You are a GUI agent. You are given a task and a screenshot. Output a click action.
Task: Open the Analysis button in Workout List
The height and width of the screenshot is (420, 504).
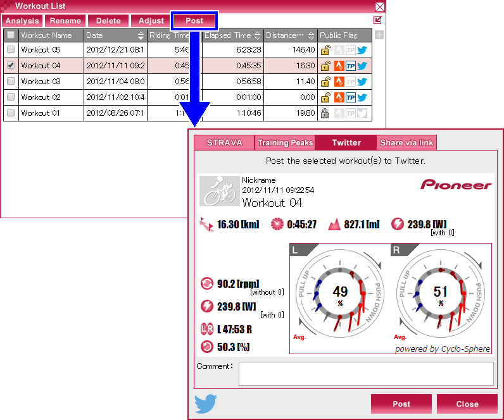coord(22,21)
